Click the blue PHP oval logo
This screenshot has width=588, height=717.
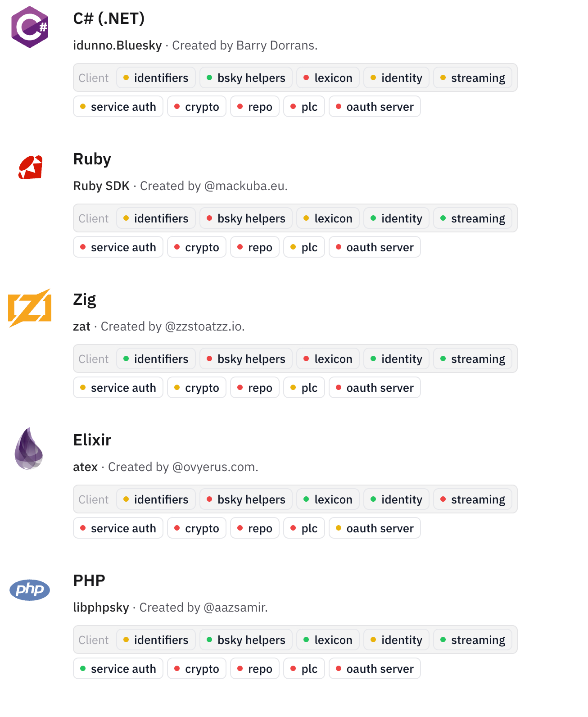point(30,590)
